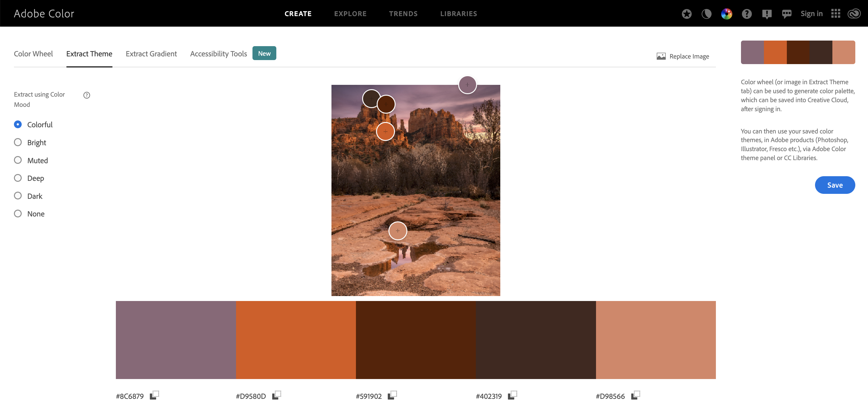Copy hex code #8C6879
868x410 pixels.
click(x=154, y=395)
